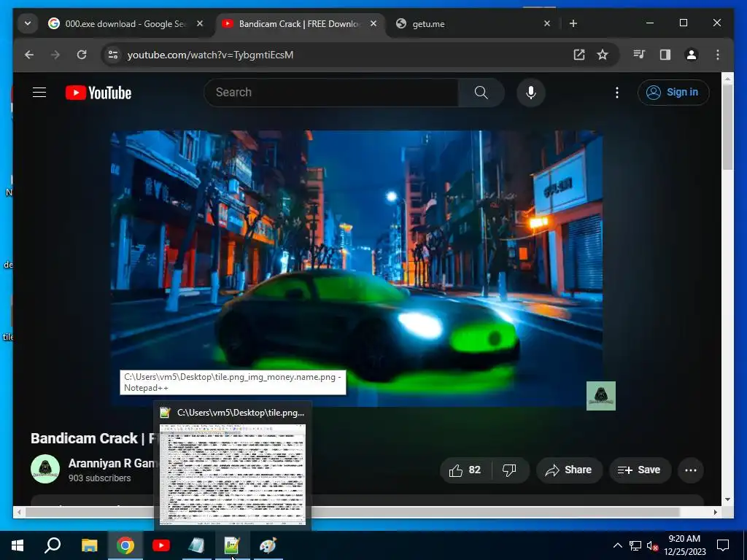Open page in app icon in address bar
This screenshot has height=560, width=747.
pyautogui.click(x=578, y=55)
